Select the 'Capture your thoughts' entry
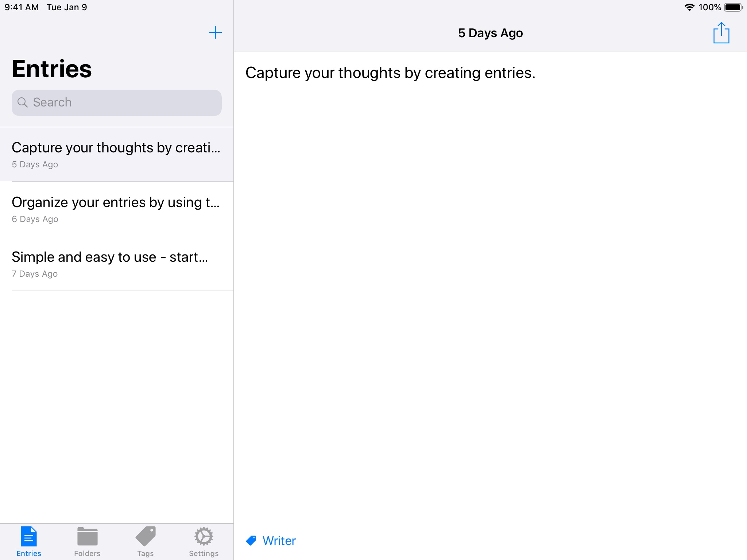Screen dimensions: 747x560 tap(117, 154)
